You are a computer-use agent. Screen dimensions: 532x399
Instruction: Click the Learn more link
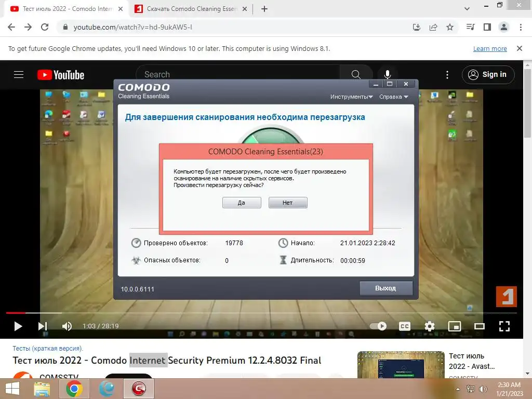tap(490, 49)
